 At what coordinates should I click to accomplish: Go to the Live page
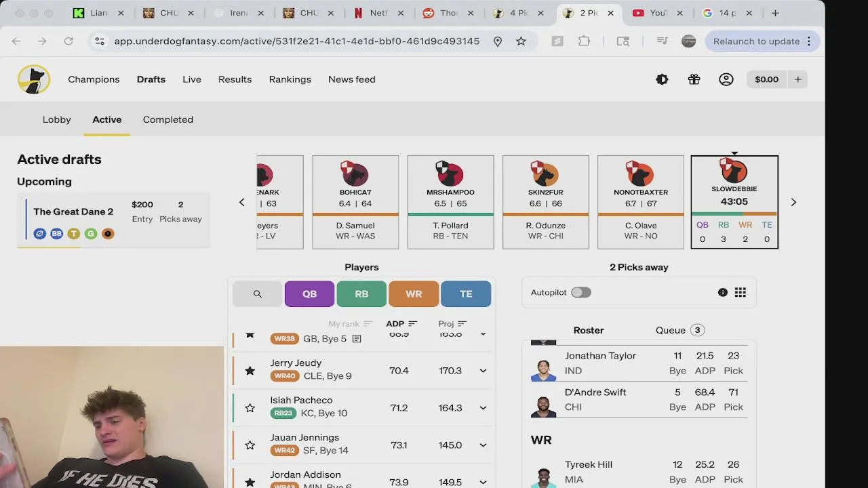point(192,79)
